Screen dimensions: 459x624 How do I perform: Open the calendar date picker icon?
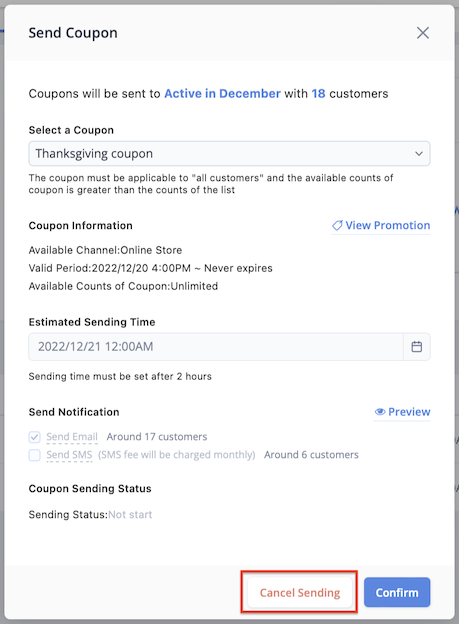tap(417, 347)
